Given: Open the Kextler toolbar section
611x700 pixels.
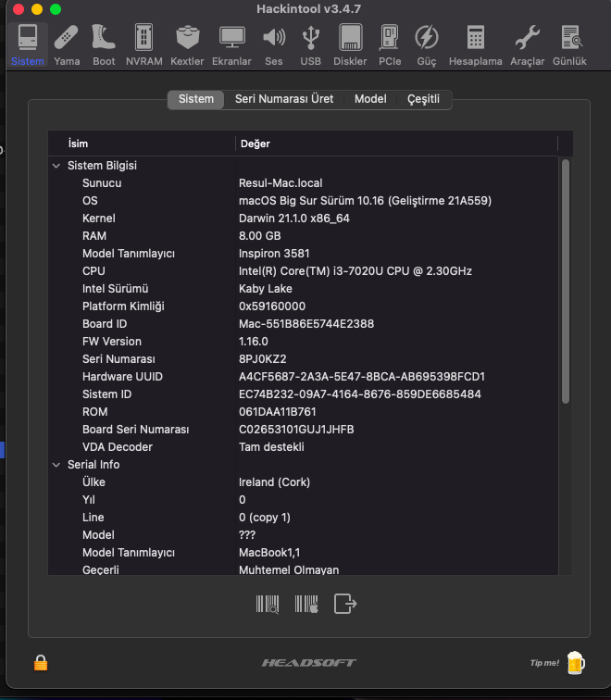Looking at the screenshot, I should [x=187, y=45].
